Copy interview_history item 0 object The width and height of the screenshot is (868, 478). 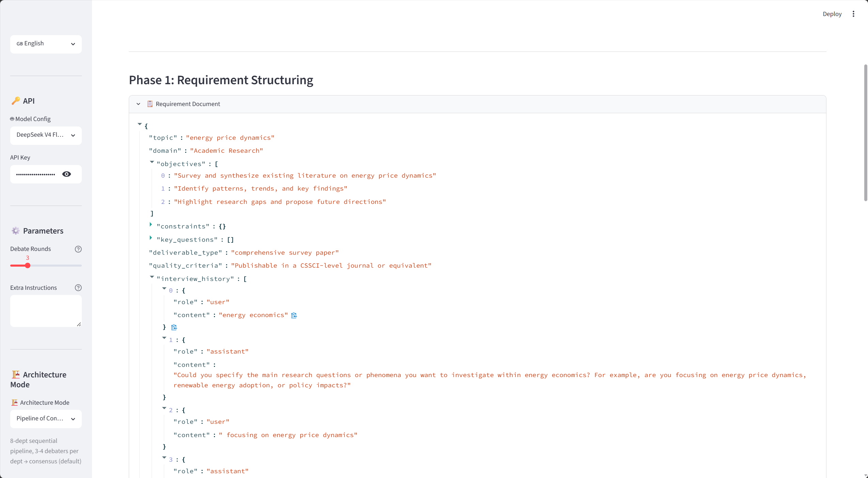click(x=174, y=328)
